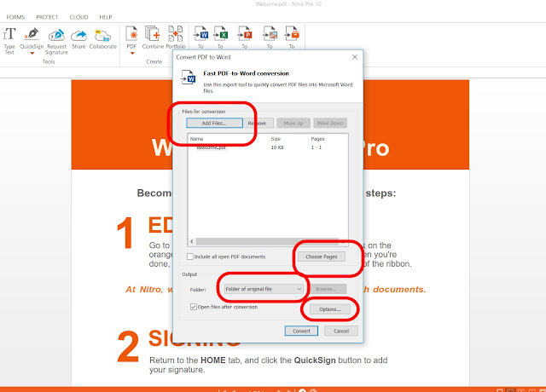Click the Add Files button
This screenshot has height=392, width=546.
(214, 123)
